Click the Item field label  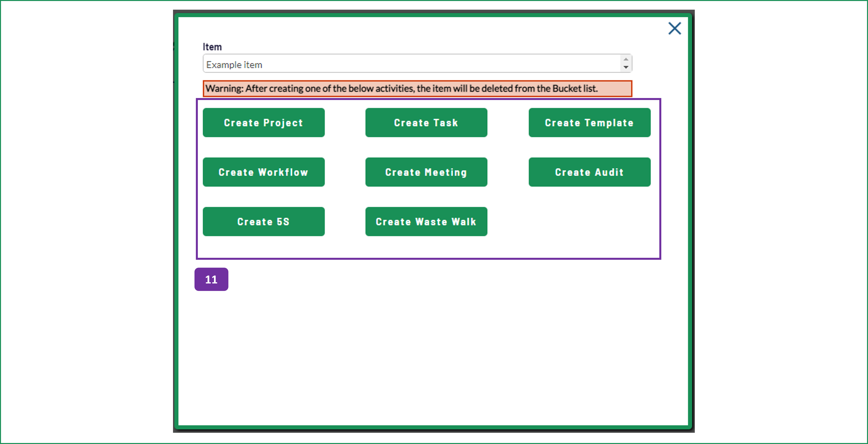[x=212, y=47]
